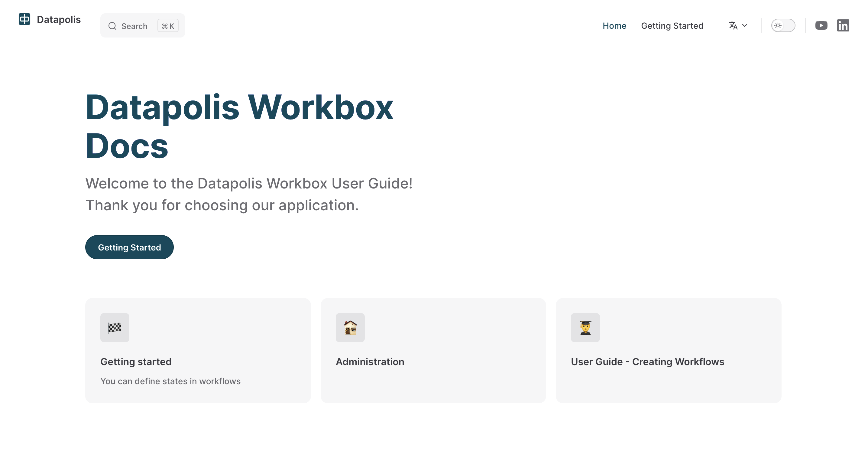This screenshot has height=455, width=868.
Task: Click the Datapolis brand name
Action: (59, 20)
